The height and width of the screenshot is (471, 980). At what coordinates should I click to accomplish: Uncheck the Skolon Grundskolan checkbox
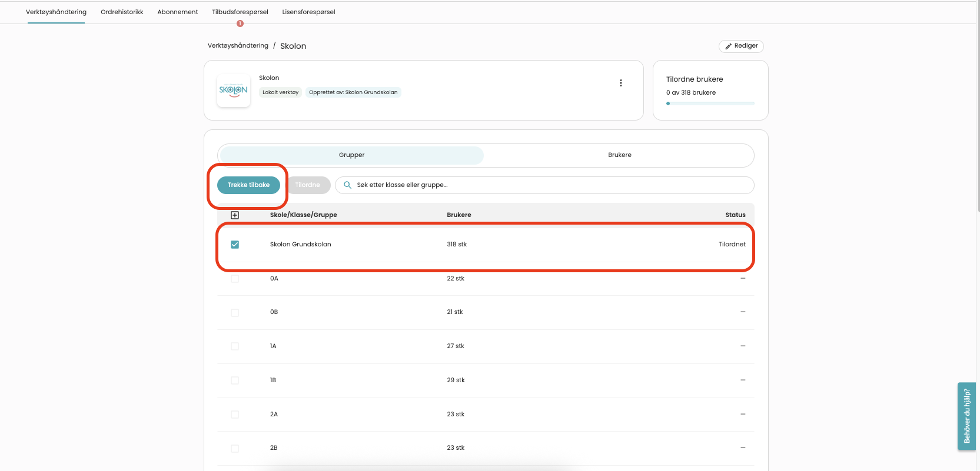point(235,245)
